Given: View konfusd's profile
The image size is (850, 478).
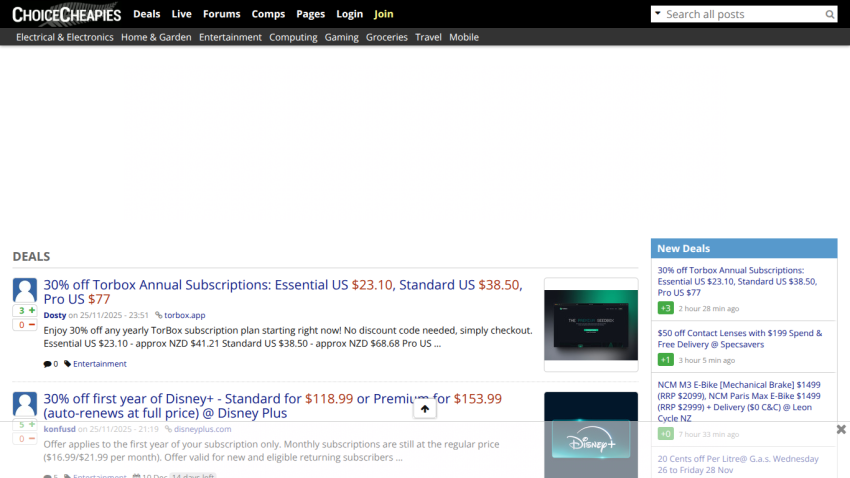Looking at the screenshot, I should click(60, 429).
